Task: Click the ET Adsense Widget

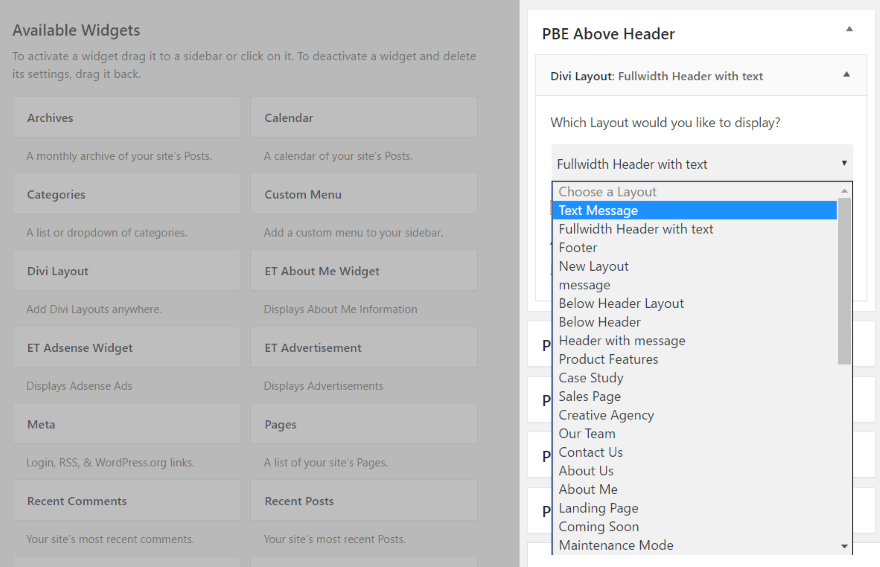Action: [127, 347]
